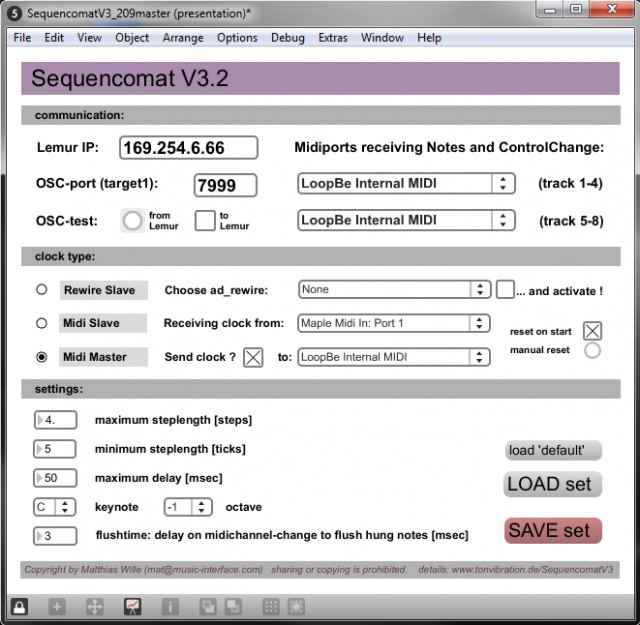The image size is (640, 625).
Task: Click the send-to-back layers icon
Action: (232, 606)
